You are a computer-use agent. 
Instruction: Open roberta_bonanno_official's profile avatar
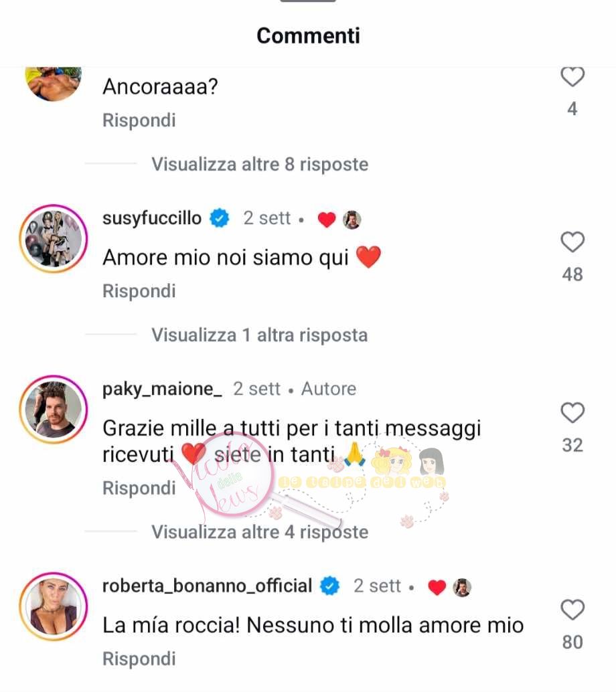pyautogui.click(x=54, y=607)
